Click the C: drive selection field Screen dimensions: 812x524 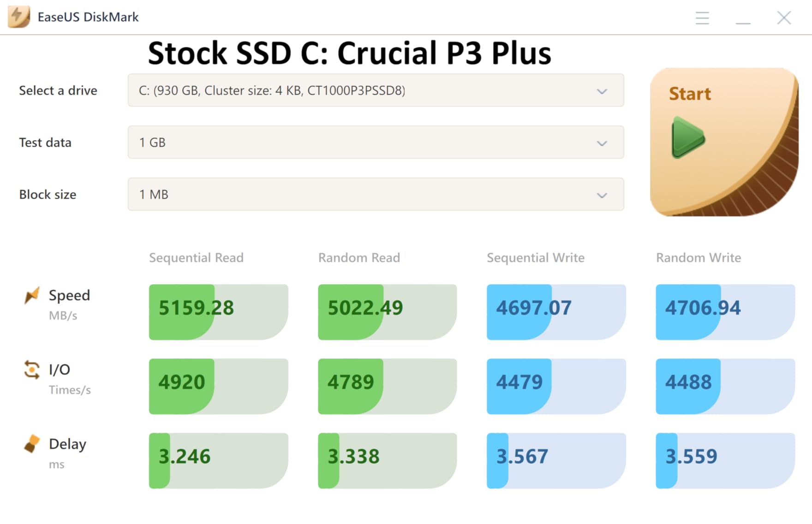(323, 91)
